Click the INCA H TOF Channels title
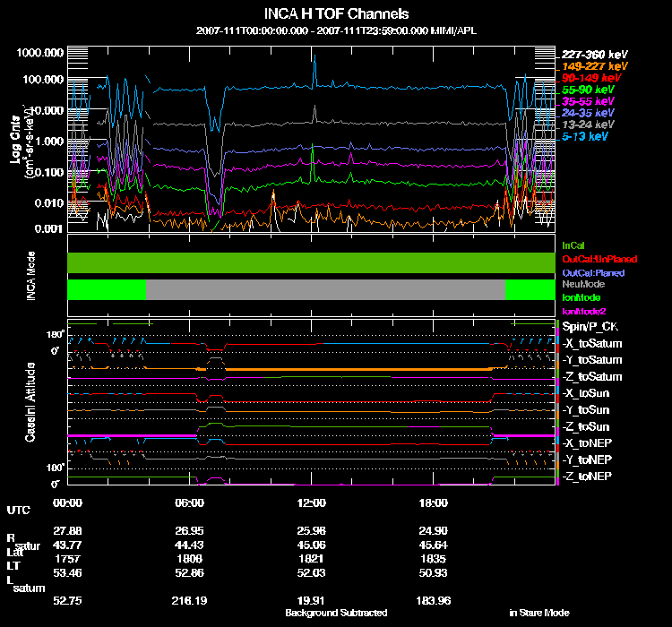 point(336,14)
